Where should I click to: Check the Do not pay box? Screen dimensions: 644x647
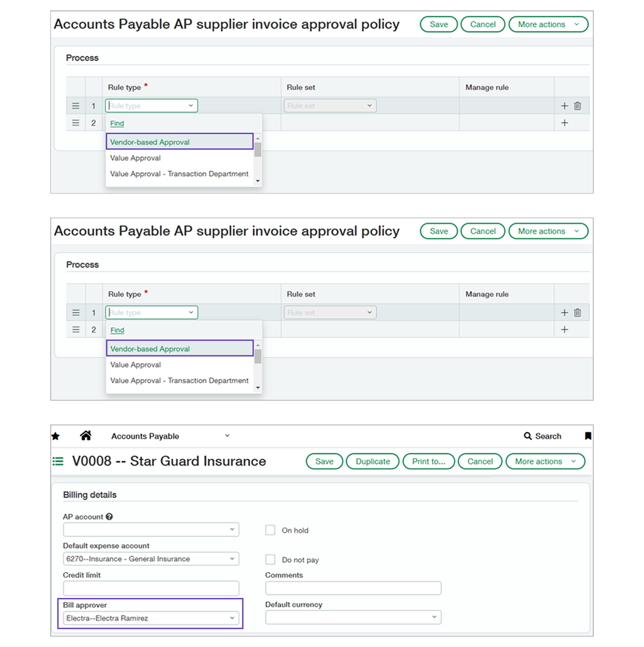tap(270, 559)
